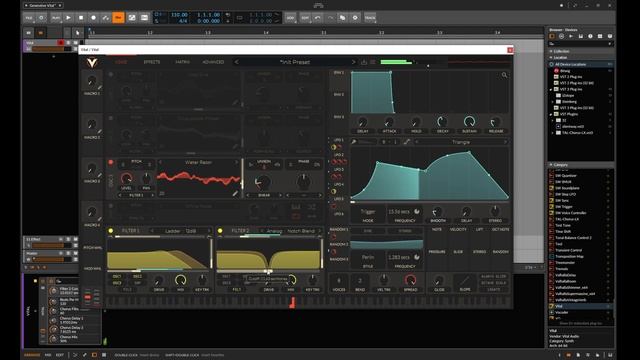640x360 pixels.
Task: Select the ENV 1 tab
Action: point(339,73)
